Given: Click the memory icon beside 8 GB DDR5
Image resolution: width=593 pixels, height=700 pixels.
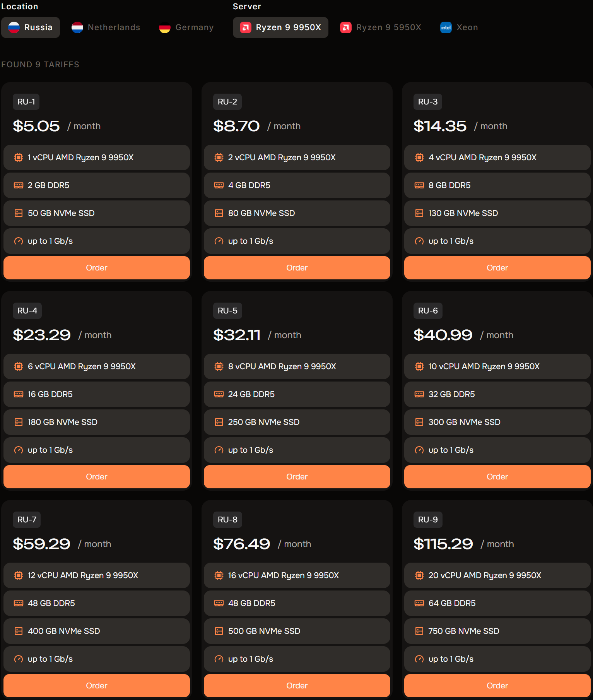Looking at the screenshot, I should (x=419, y=185).
